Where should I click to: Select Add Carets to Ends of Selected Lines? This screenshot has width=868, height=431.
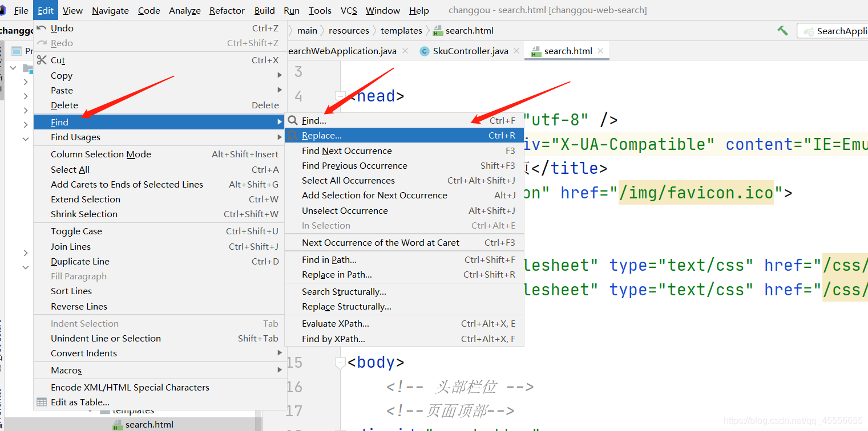click(159, 184)
